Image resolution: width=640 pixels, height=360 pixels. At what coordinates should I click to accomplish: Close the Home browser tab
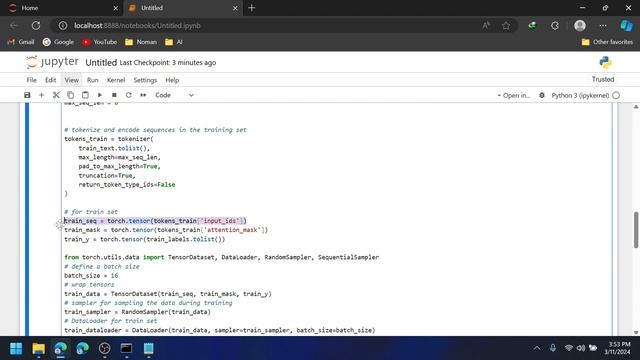pyautogui.click(x=115, y=8)
